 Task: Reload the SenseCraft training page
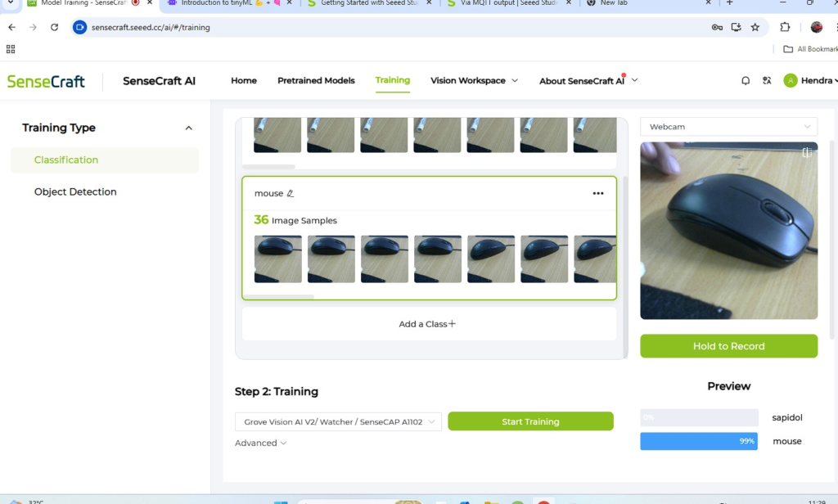click(54, 27)
